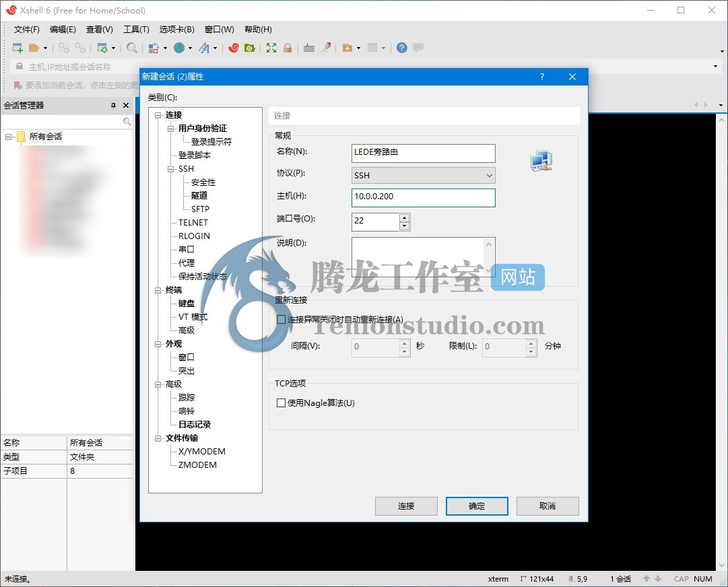Click xterm in the status bar
This screenshot has height=587, width=728.
click(498, 579)
